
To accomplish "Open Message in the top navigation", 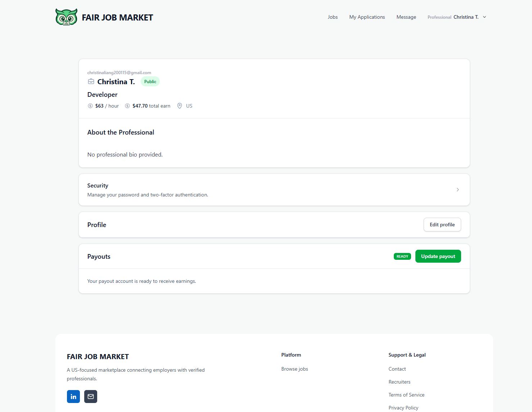I will [x=406, y=17].
